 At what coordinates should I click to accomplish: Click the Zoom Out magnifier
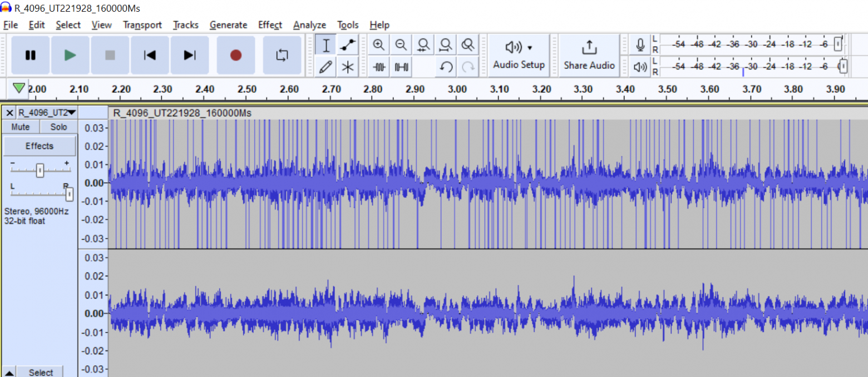[401, 45]
